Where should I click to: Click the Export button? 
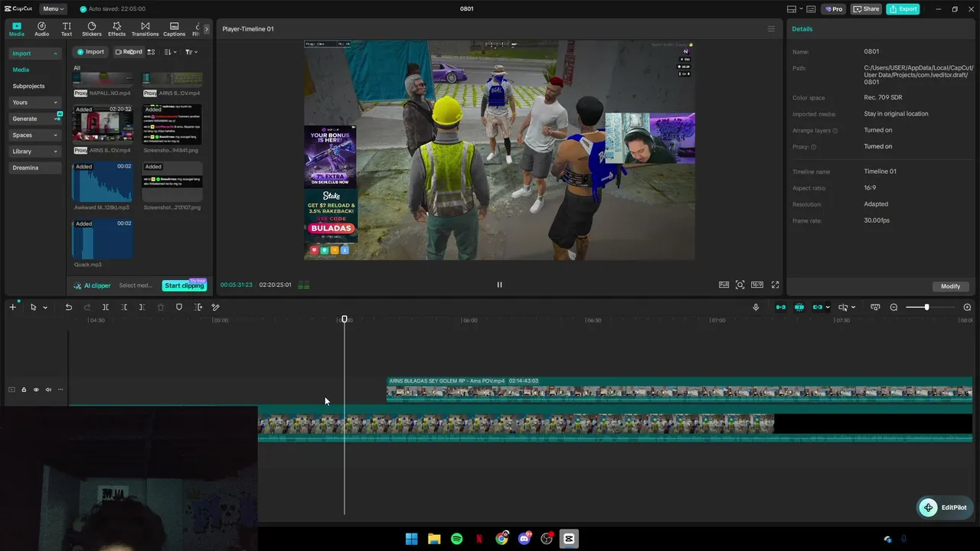click(903, 9)
